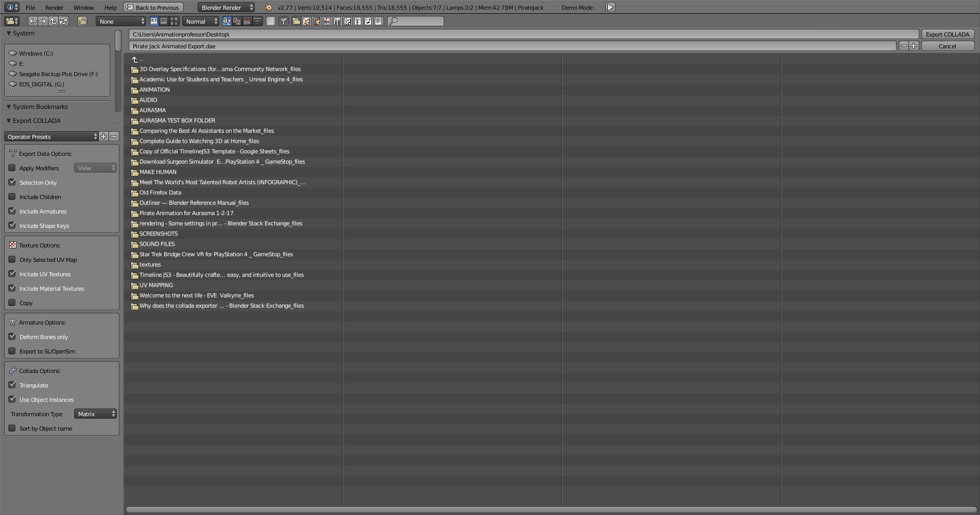The width and height of the screenshot is (980, 515).
Task: Enable Export to SL/OpenSim
Action: [12, 351]
